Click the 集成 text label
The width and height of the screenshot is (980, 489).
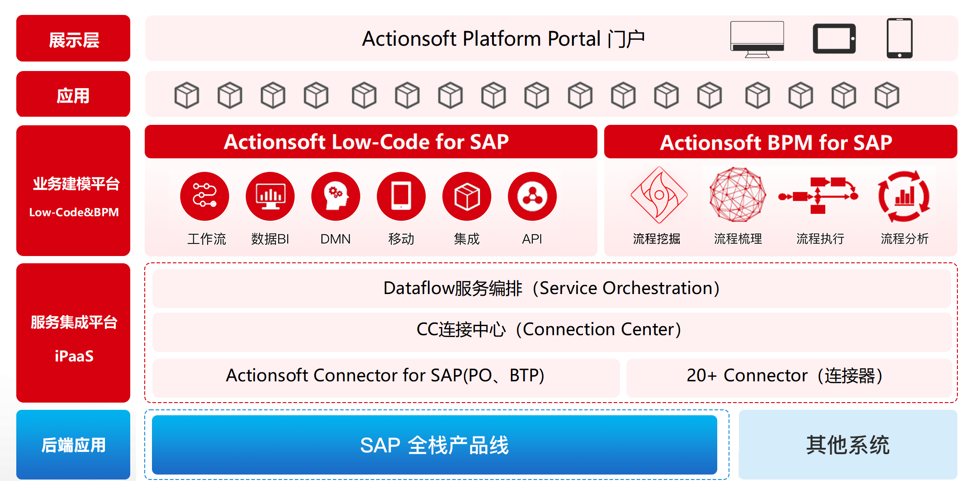(467, 239)
